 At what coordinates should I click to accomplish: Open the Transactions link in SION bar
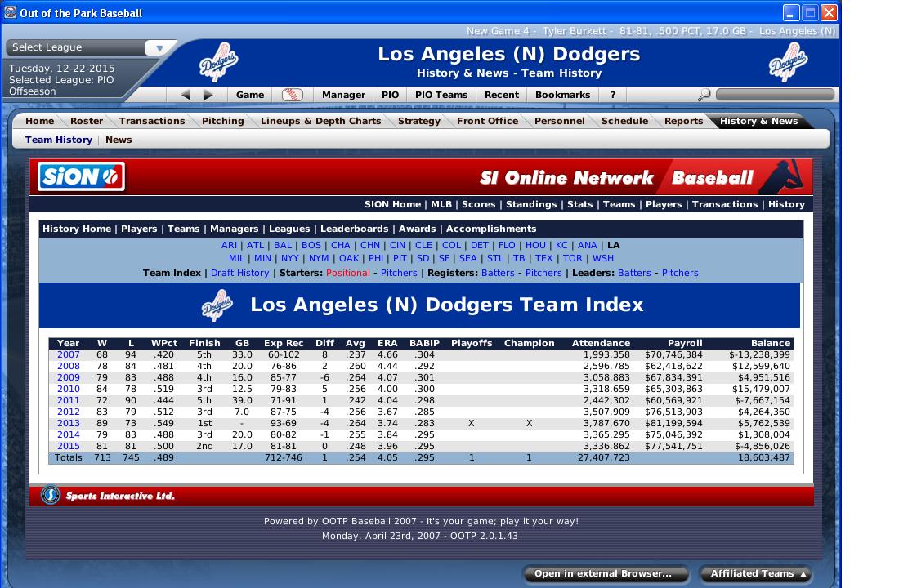[x=725, y=205]
